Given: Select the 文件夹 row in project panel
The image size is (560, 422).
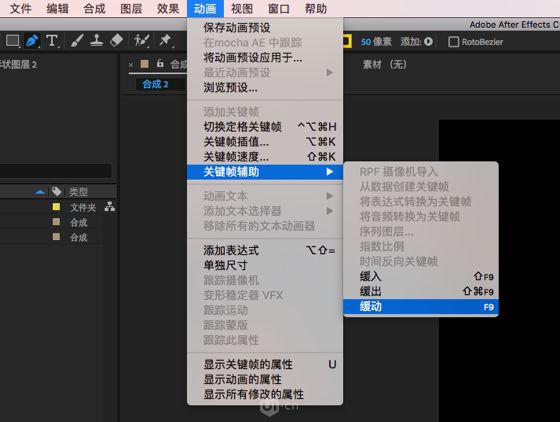Looking at the screenshot, I should click(58, 207).
